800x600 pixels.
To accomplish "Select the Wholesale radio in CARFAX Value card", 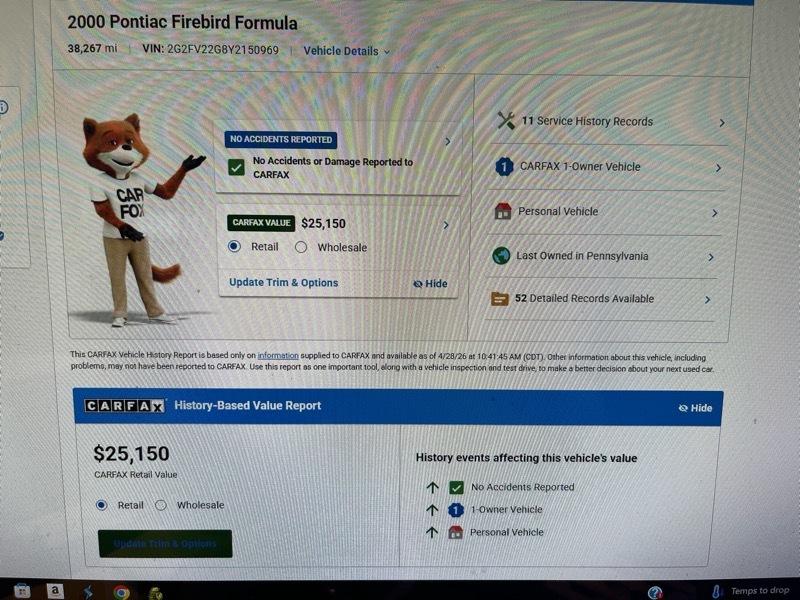I will pyautogui.click(x=301, y=247).
